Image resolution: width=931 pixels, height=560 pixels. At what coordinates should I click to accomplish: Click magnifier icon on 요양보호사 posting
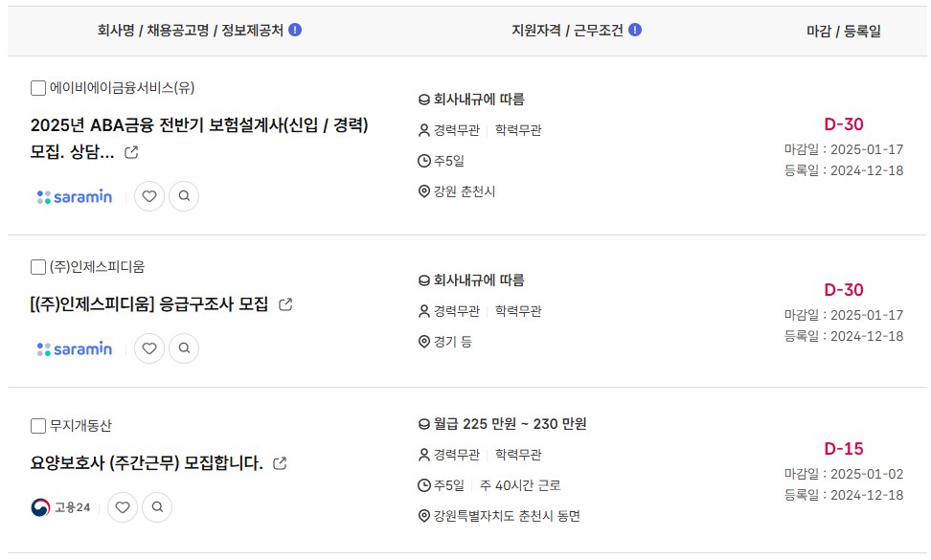157,507
